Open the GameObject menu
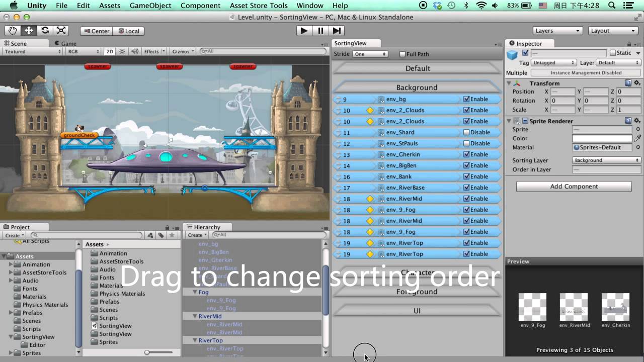Viewport: 644px width, 362px height. pos(150,6)
